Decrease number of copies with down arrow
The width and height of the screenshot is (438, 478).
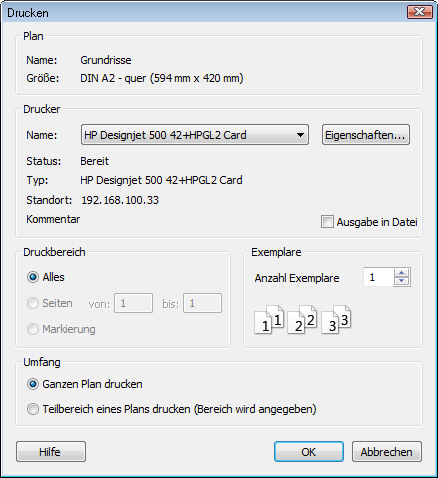(402, 281)
